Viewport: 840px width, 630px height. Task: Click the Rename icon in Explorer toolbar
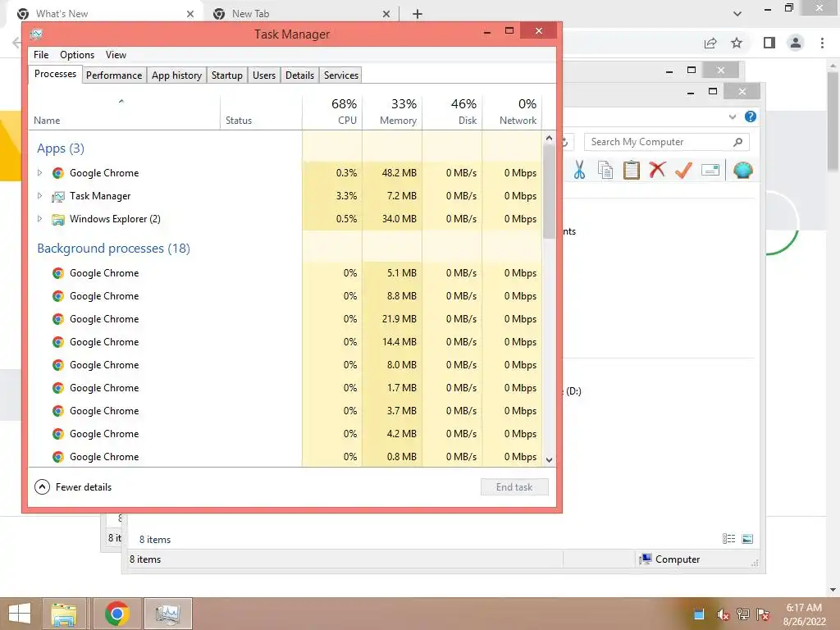(x=710, y=171)
